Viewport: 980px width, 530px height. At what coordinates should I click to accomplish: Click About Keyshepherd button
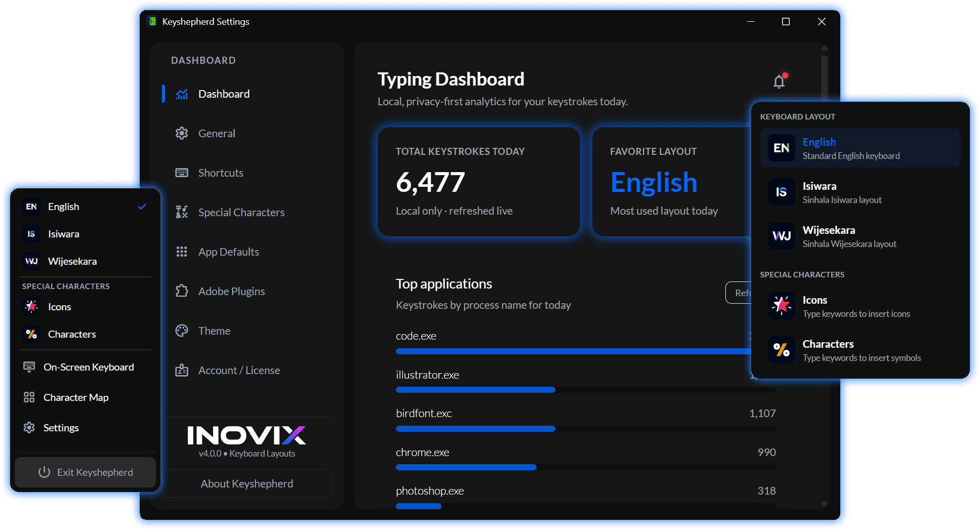tap(247, 483)
